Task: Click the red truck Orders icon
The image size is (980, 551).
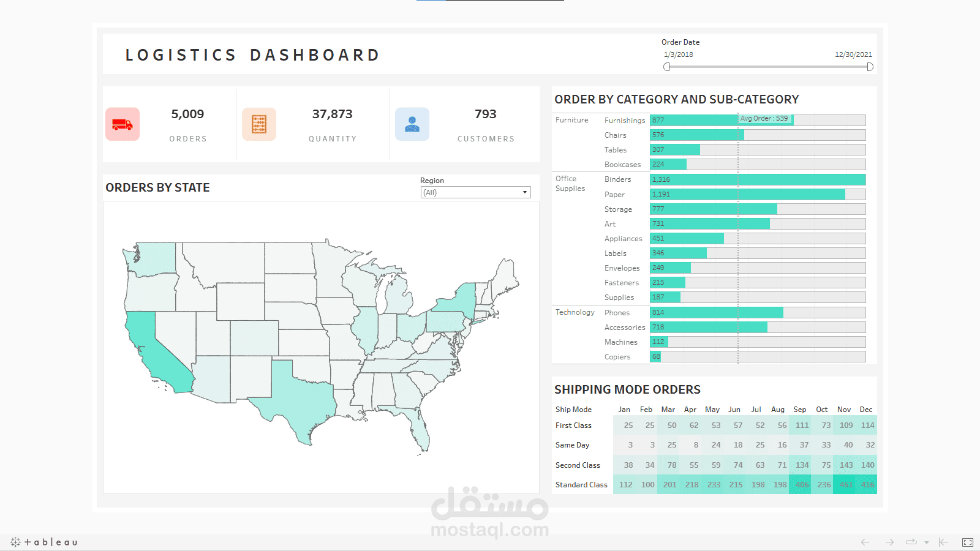Action: tap(123, 124)
